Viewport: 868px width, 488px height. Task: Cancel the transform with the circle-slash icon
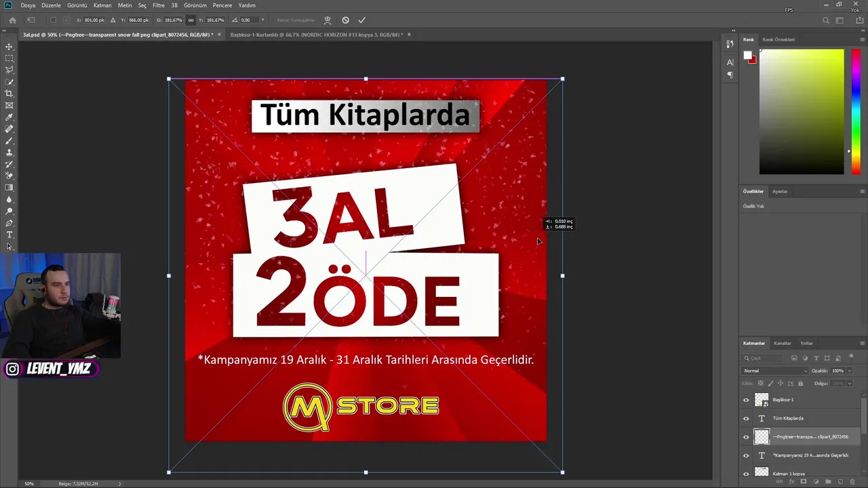pos(345,20)
